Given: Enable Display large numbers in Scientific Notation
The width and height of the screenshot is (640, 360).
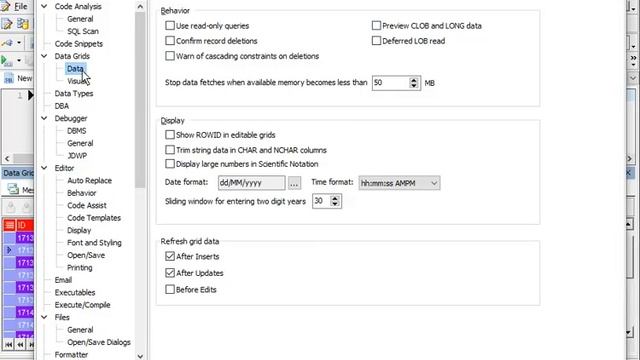Looking at the screenshot, I should point(170,164).
